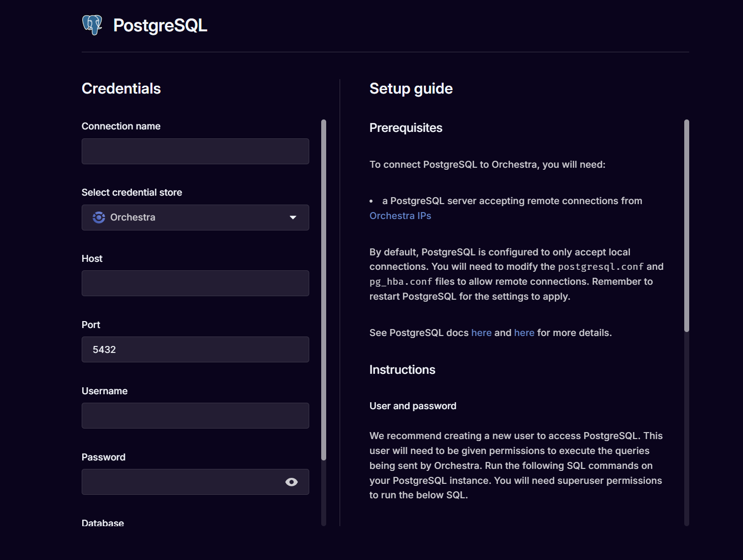This screenshot has width=743, height=560.
Task: Click the Credentials panel scrollbar
Action: (324, 290)
